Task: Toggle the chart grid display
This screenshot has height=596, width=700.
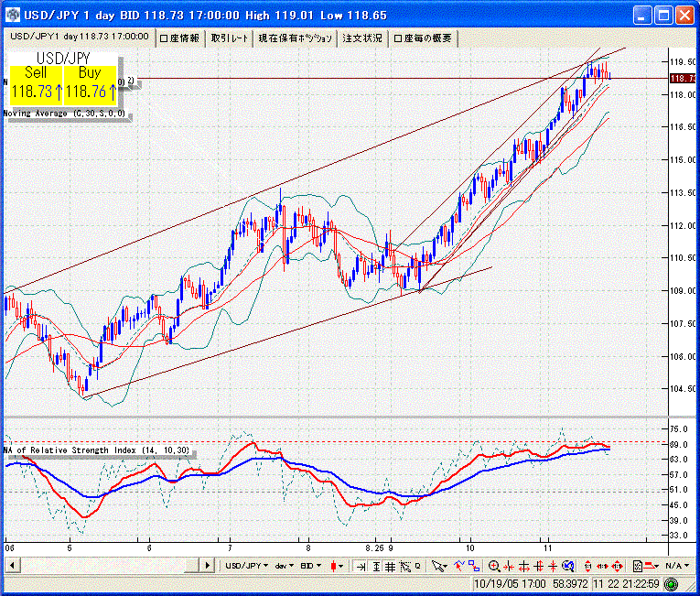Action: pyautogui.click(x=390, y=567)
